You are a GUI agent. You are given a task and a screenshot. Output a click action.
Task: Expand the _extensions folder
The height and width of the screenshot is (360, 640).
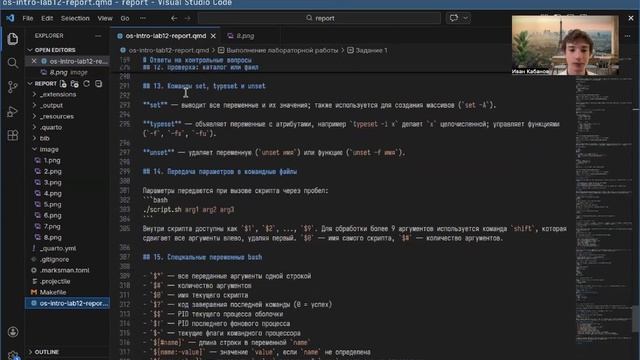[58, 94]
